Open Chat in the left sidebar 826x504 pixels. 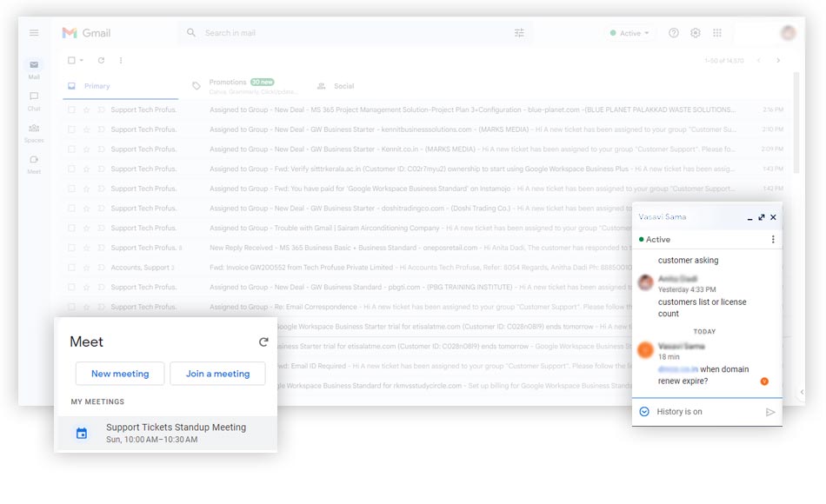34,101
